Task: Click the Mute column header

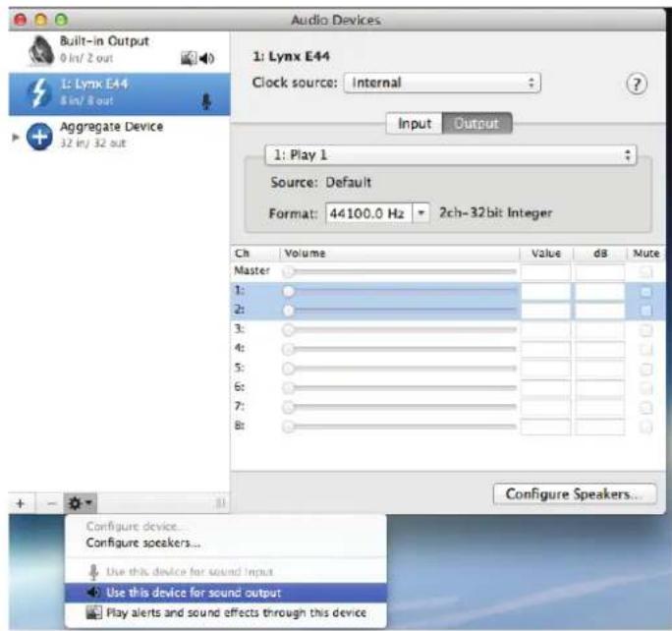Action: [x=645, y=254]
